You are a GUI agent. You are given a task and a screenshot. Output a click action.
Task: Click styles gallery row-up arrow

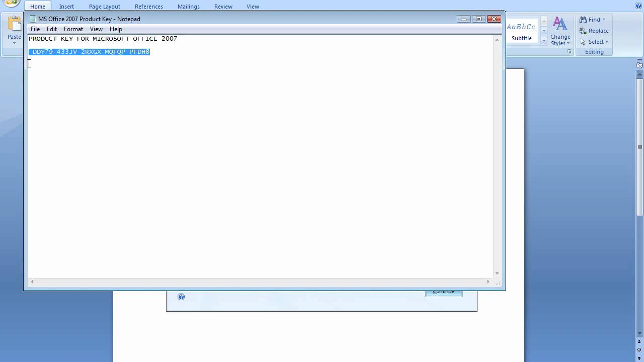click(x=544, y=22)
